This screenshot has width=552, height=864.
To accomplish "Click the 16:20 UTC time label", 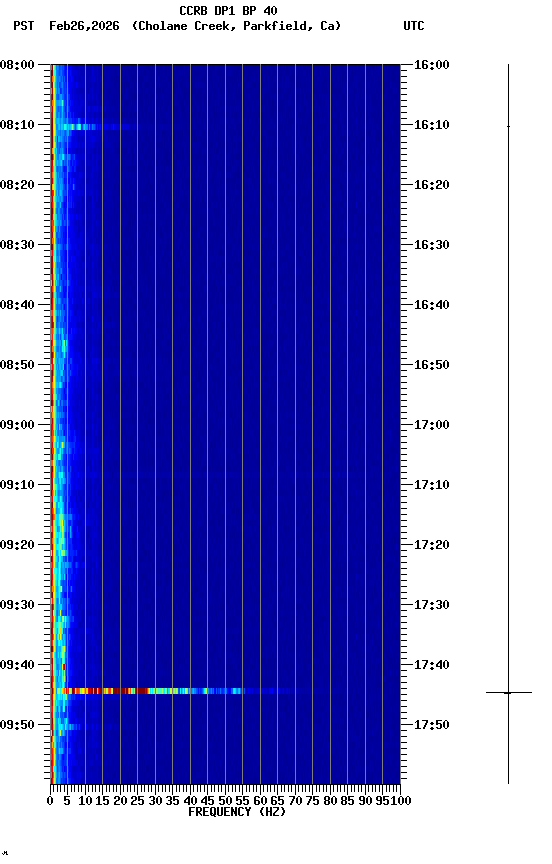I will coord(432,185).
